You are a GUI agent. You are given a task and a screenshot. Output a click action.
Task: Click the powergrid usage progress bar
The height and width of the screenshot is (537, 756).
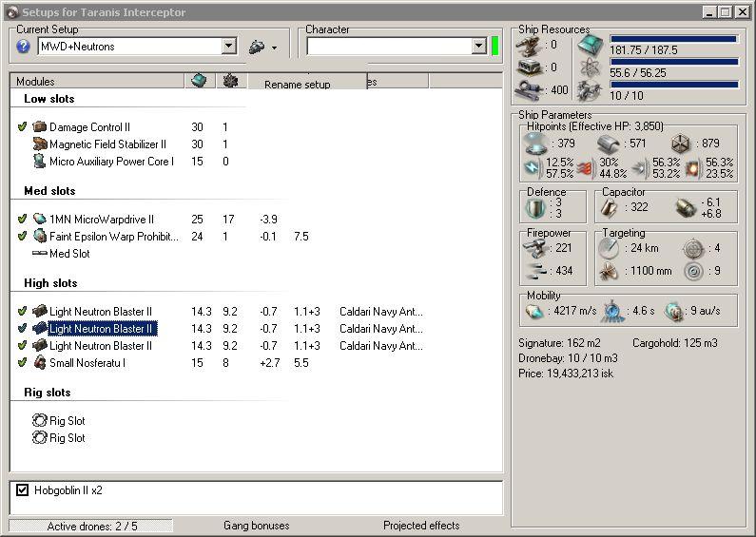coord(673,62)
